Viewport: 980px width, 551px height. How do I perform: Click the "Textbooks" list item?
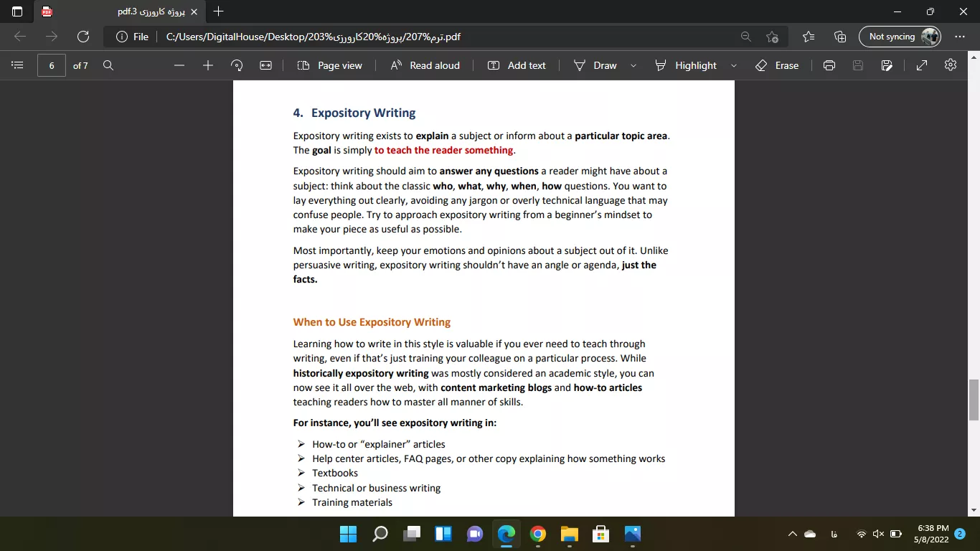pos(335,473)
